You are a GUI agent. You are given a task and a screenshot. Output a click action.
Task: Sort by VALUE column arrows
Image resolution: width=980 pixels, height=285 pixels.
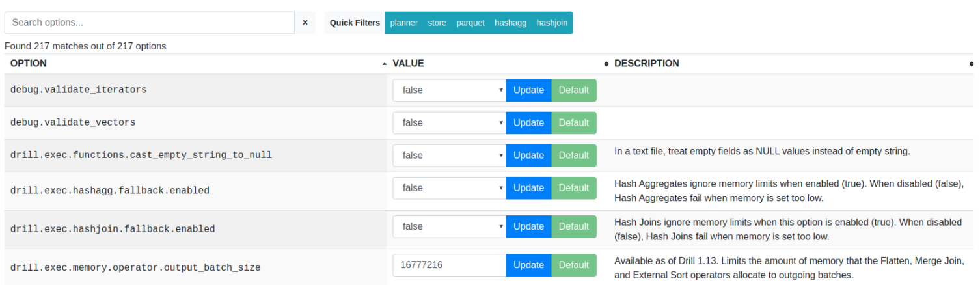606,64
